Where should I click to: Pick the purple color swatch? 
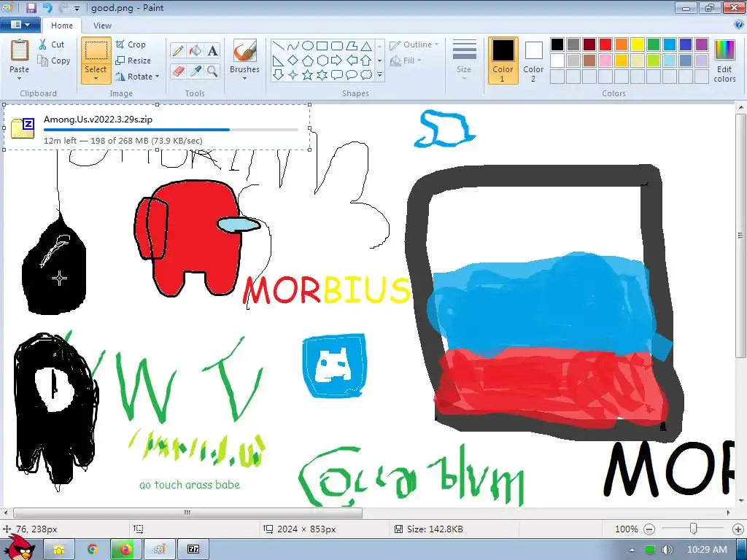point(702,44)
